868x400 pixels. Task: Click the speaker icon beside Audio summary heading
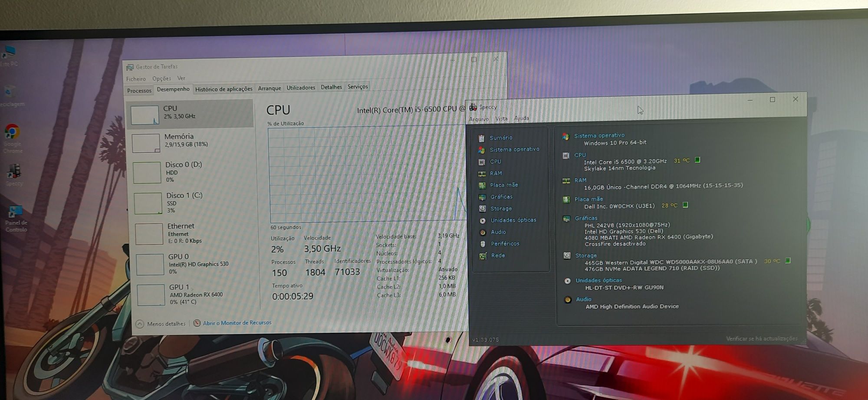[x=568, y=300]
